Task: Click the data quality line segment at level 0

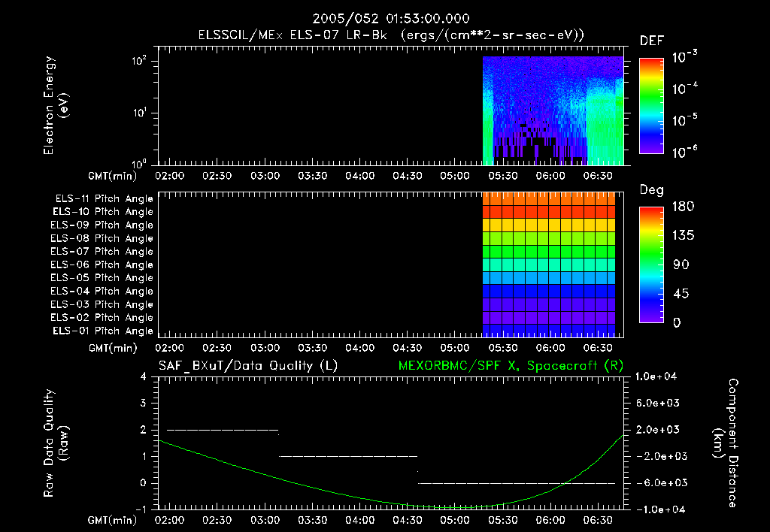Action: 517,483
